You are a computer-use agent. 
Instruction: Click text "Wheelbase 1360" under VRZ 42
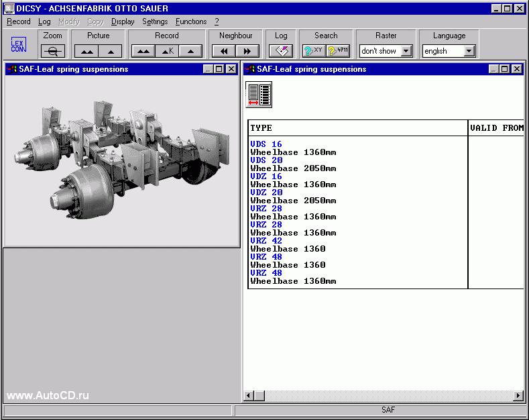point(288,249)
